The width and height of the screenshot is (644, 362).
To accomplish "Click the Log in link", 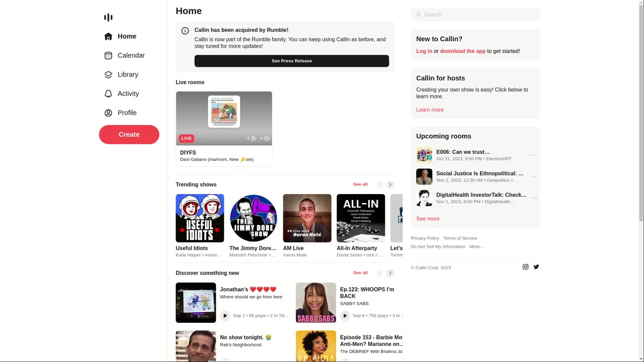I will pos(424,51).
